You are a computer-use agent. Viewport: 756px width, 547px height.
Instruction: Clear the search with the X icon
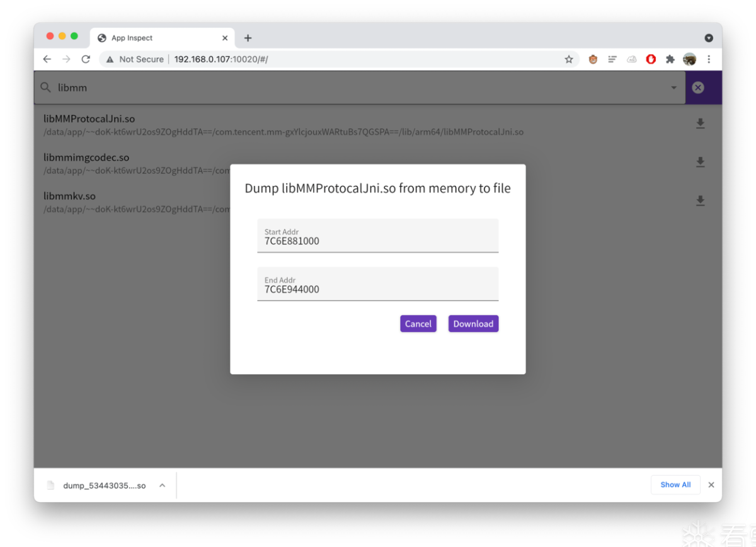point(698,88)
